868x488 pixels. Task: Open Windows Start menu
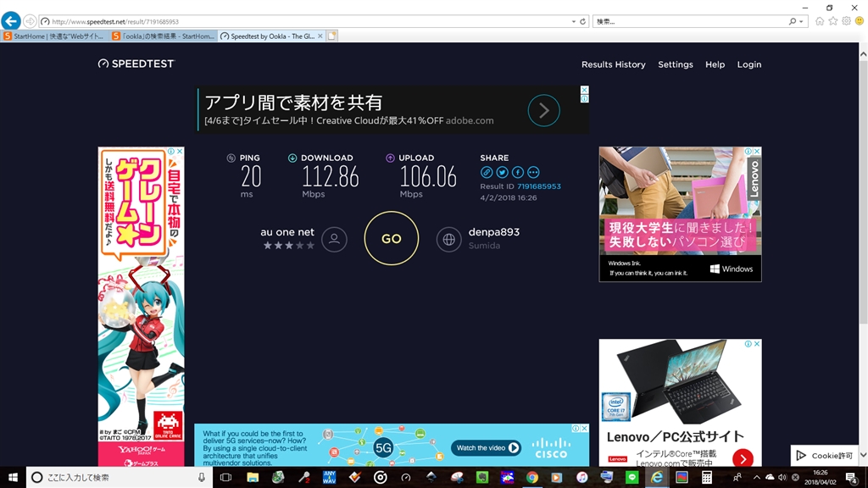point(13,477)
